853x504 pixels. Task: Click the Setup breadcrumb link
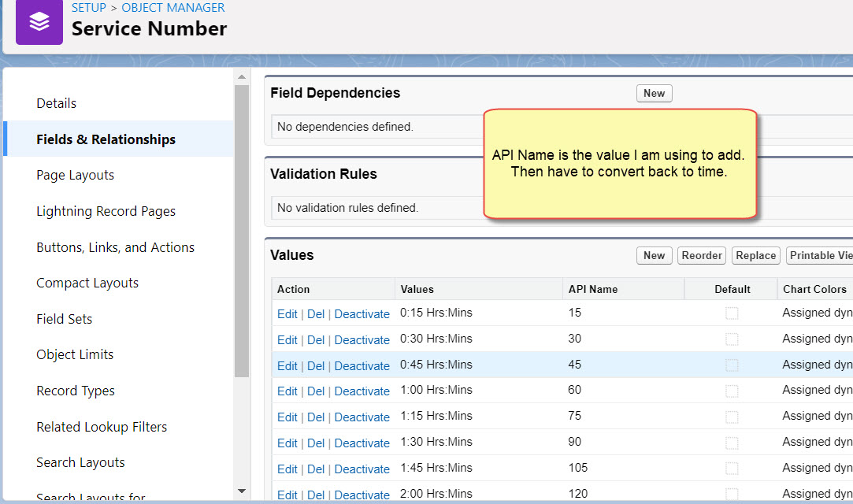(x=88, y=8)
